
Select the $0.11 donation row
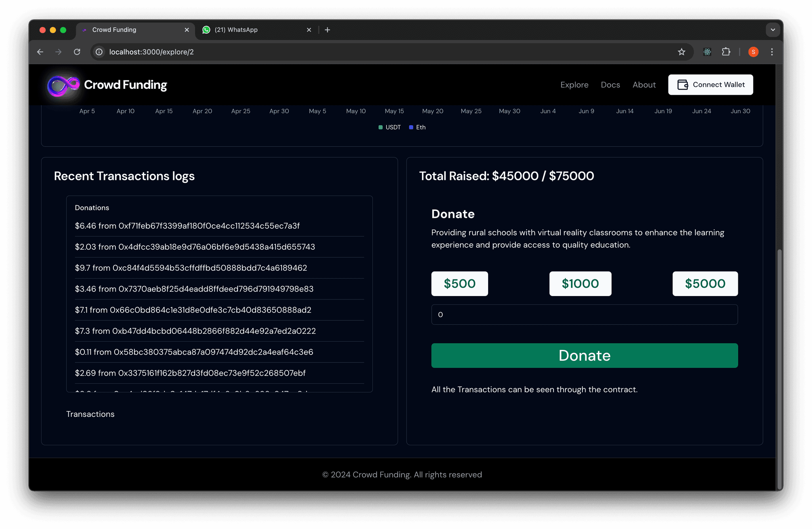pyautogui.click(x=219, y=352)
